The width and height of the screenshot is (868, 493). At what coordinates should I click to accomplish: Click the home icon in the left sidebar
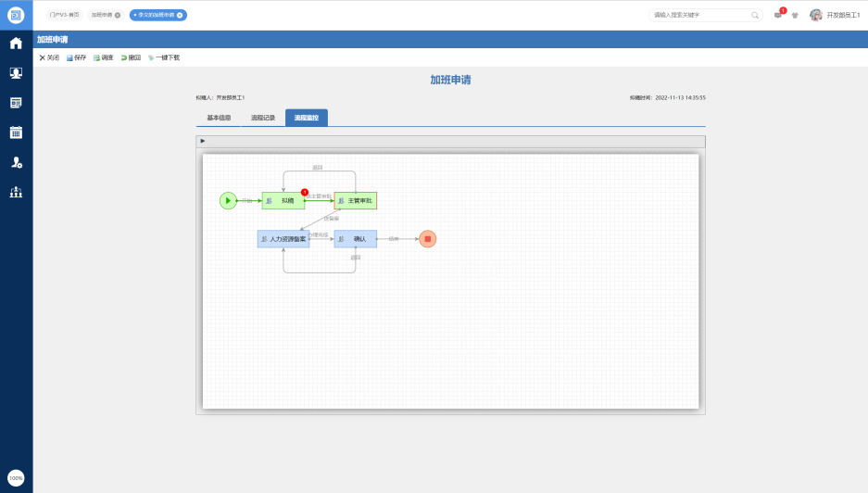coord(16,44)
